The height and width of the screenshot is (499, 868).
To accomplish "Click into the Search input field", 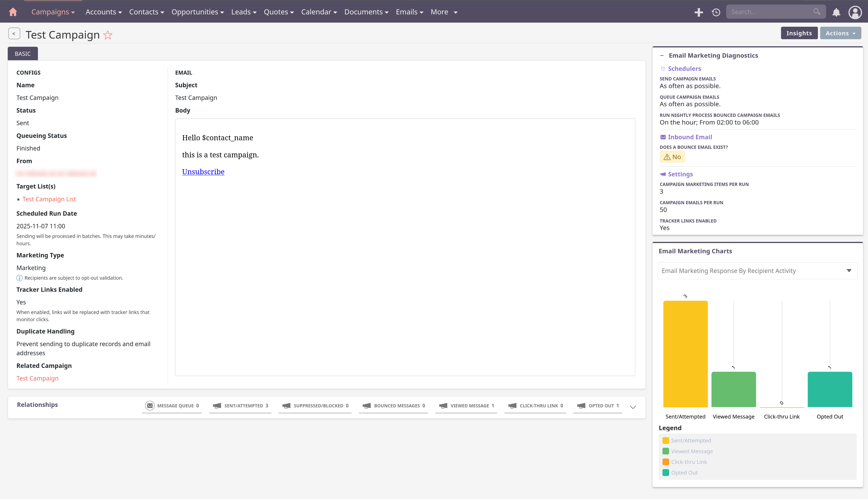I will (x=770, y=12).
